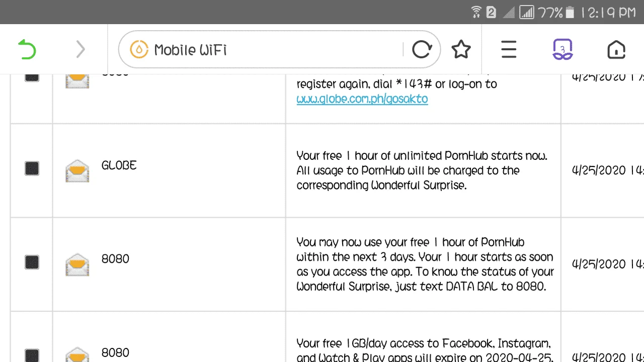This screenshot has height=362, width=644.
Task: Select sender 8080 of DATA BAL message
Action: tap(115, 259)
